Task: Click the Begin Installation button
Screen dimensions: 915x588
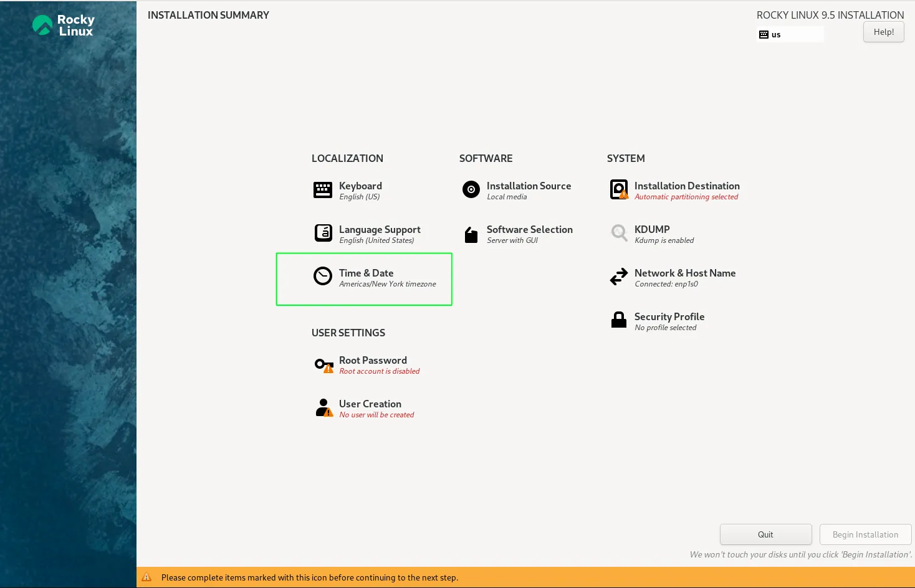Action: click(865, 534)
